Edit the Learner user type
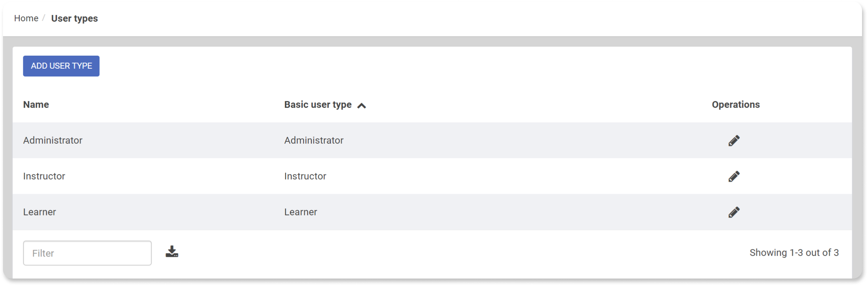This screenshot has height=286, width=868. [734, 212]
